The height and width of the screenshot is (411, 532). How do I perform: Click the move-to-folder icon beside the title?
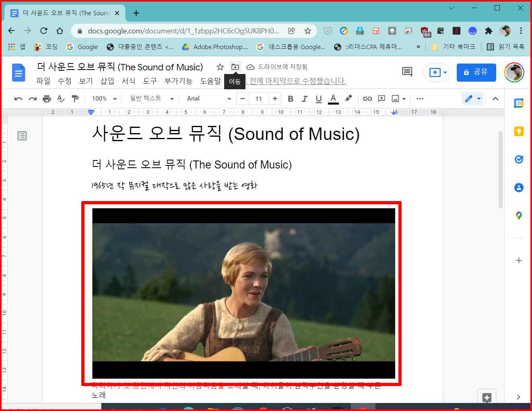click(x=235, y=67)
